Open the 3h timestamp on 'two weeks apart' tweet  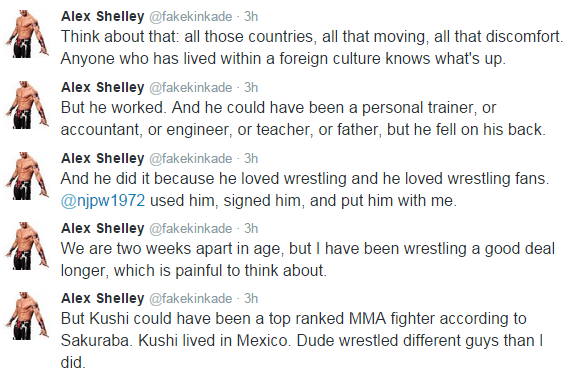251,228
